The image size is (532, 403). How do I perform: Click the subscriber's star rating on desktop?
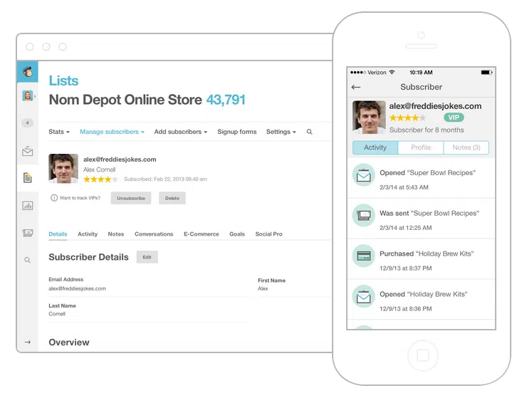click(x=100, y=179)
